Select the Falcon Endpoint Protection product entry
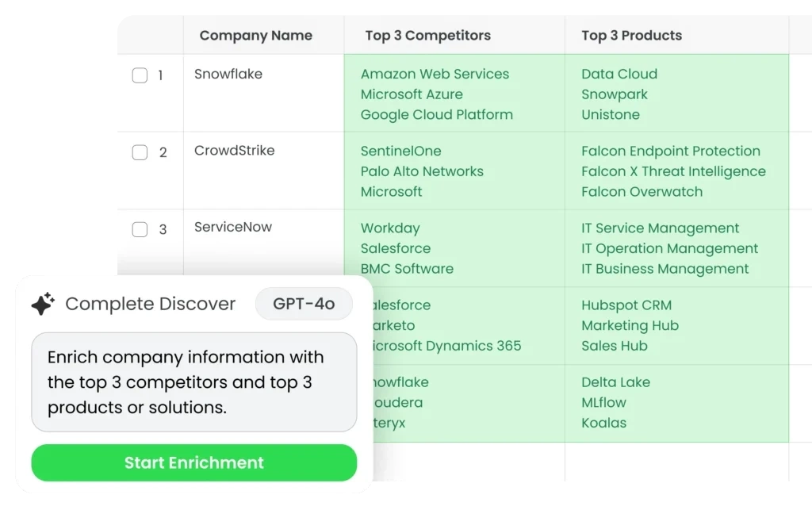 pyautogui.click(x=670, y=151)
